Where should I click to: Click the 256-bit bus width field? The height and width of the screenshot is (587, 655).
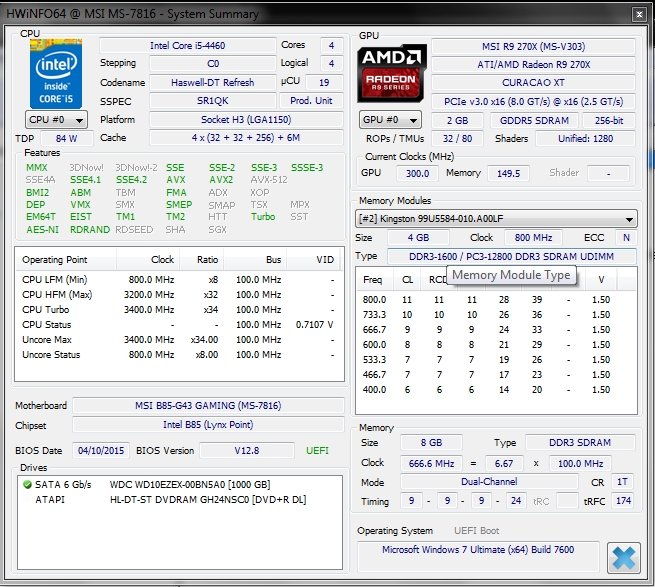point(609,121)
